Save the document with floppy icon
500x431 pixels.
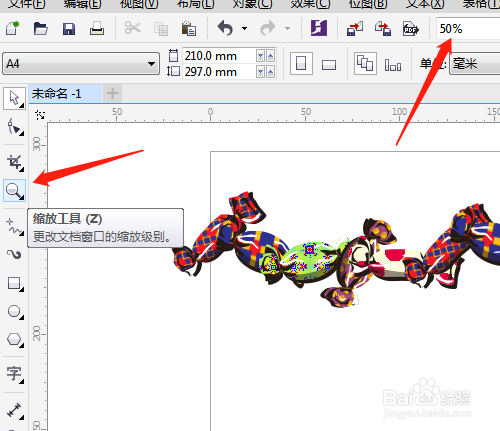pyautogui.click(x=69, y=29)
